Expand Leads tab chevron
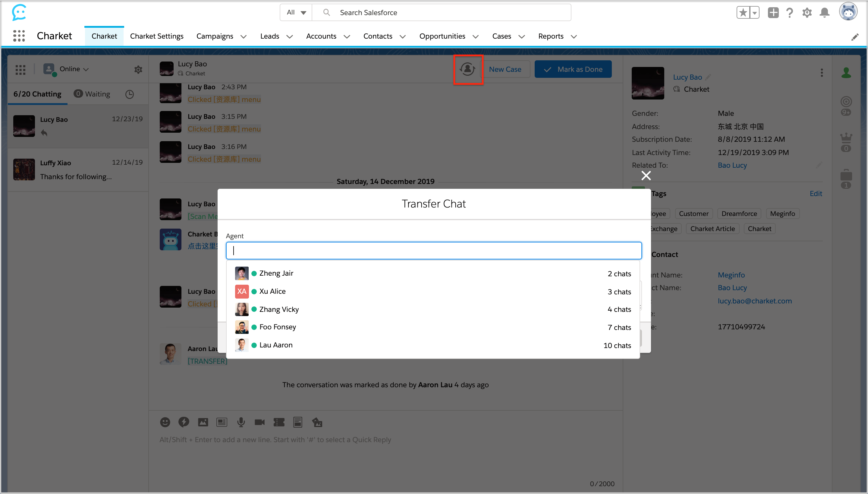868x494 pixels. [290, 37]
